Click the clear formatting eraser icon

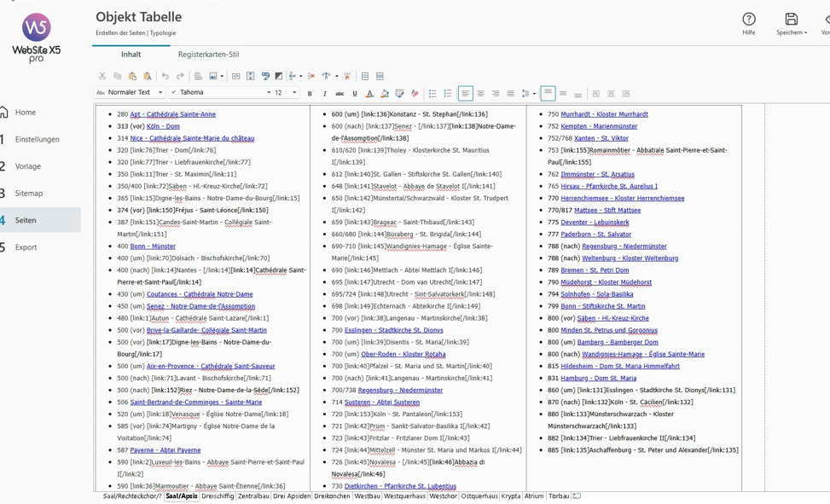[x=415, y=94]
